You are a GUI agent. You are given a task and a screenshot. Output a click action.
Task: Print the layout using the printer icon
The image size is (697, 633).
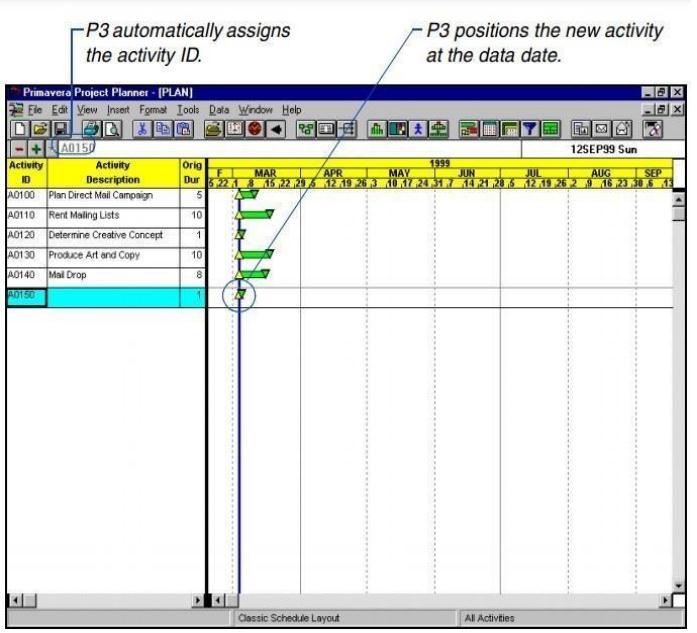pos(92,129)
